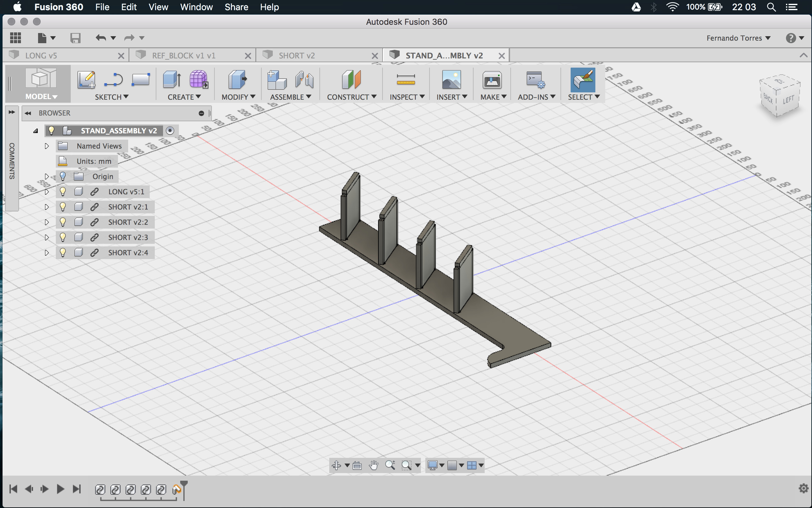
Task: Toggle visibility bulb of SHORT v2:3
Action: [63, 237]
